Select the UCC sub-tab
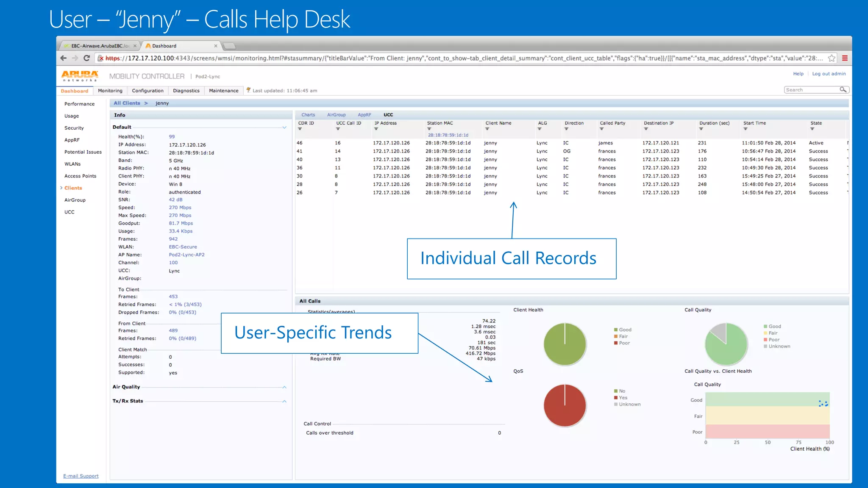 [388, 115]
